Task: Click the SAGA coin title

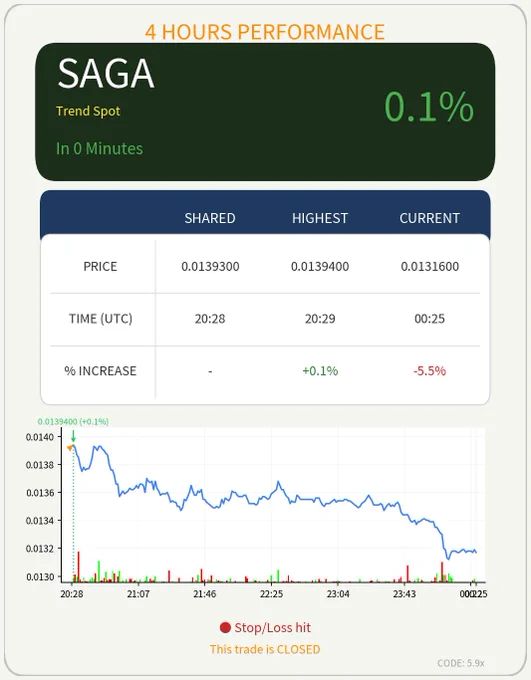Action: (106, 73)
